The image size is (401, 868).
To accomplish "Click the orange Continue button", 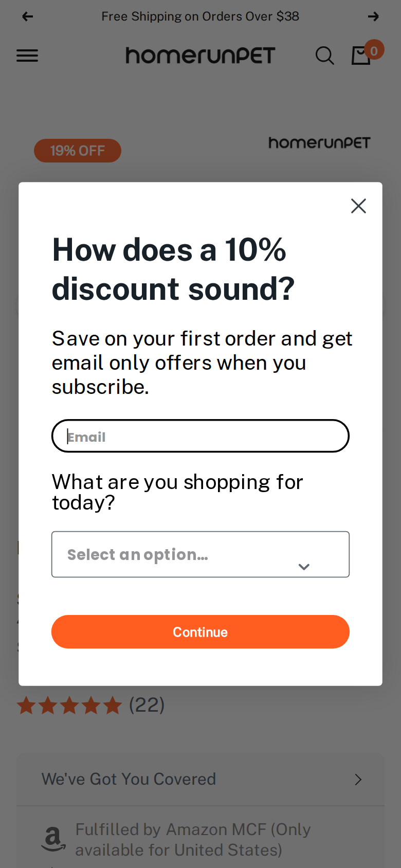I will [x=200, y=632].
